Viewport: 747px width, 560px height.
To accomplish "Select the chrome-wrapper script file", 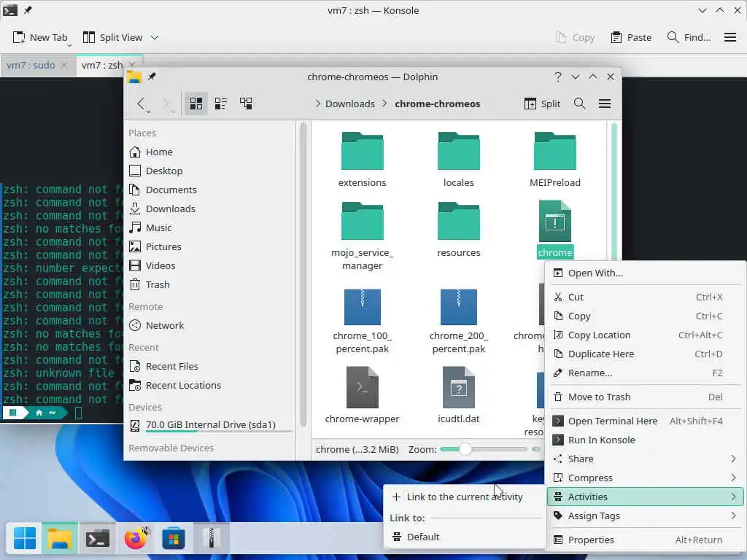I will [x=362, y=394].
